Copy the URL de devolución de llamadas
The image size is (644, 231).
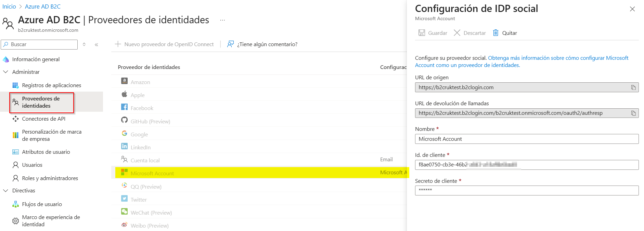coord(633,113)
